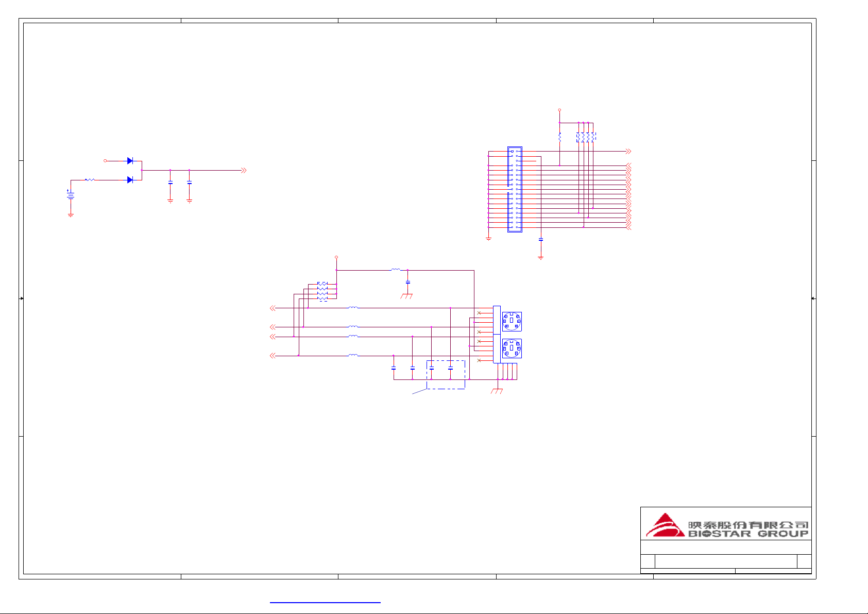Select the tall blue pin header connector
This screenshot has height=614, width=868.
pos(515,189)
